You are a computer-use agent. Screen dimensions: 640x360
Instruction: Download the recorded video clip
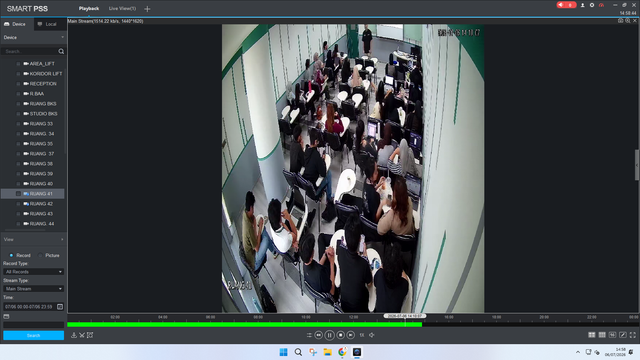point(74,335)
